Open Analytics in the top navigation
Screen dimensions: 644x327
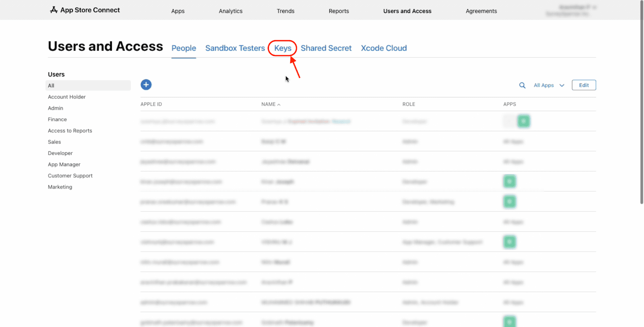pos(231,11)
